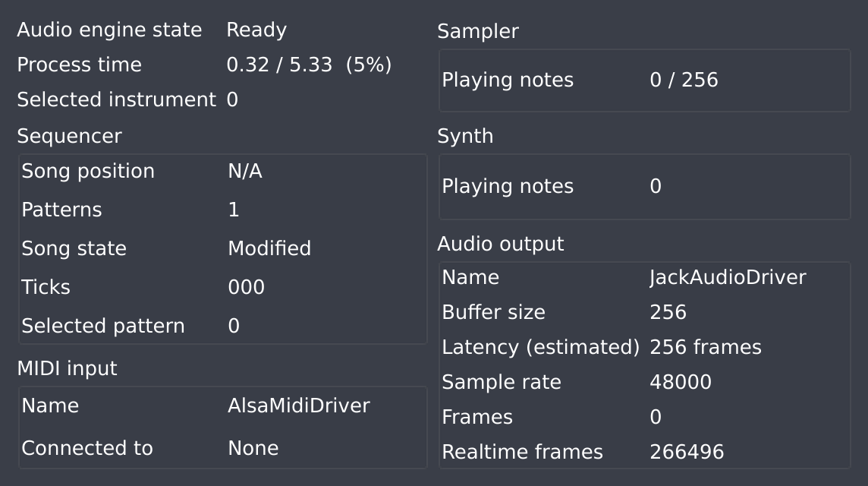
Task: Click the Selected instrument value
Action: click(x=232, y=99)
